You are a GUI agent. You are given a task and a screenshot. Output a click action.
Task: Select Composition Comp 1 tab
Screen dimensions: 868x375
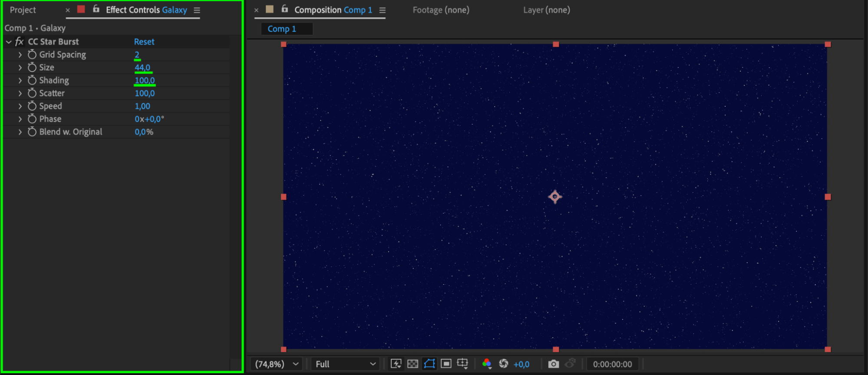click(333, 10)
